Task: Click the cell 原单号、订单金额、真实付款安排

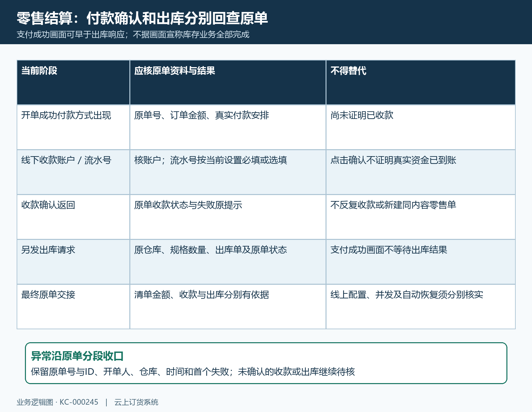Action: [x=228, y=127]
